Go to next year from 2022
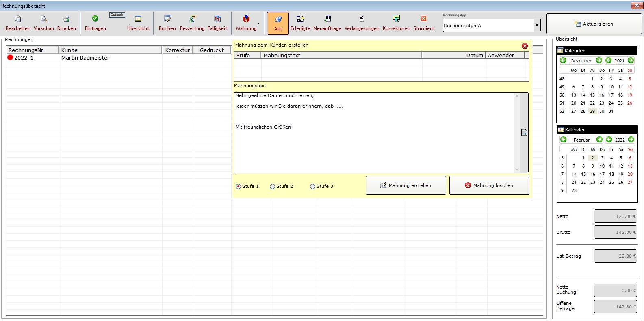 (631, 140)
